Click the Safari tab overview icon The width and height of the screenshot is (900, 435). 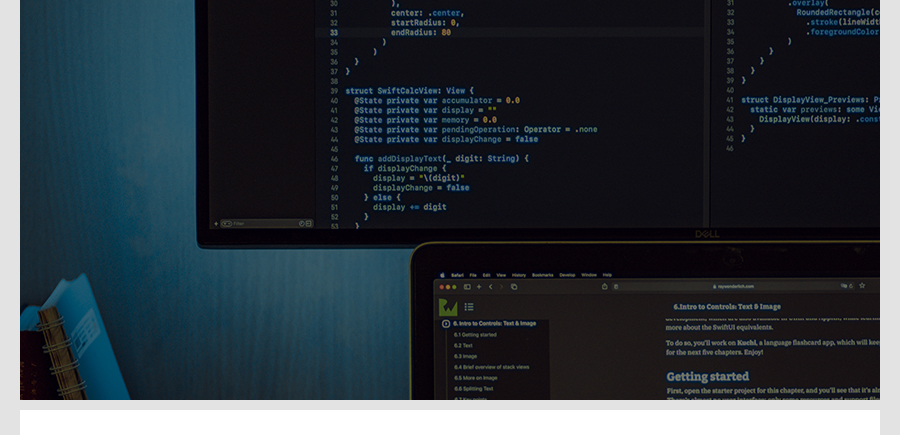(514, 286)
